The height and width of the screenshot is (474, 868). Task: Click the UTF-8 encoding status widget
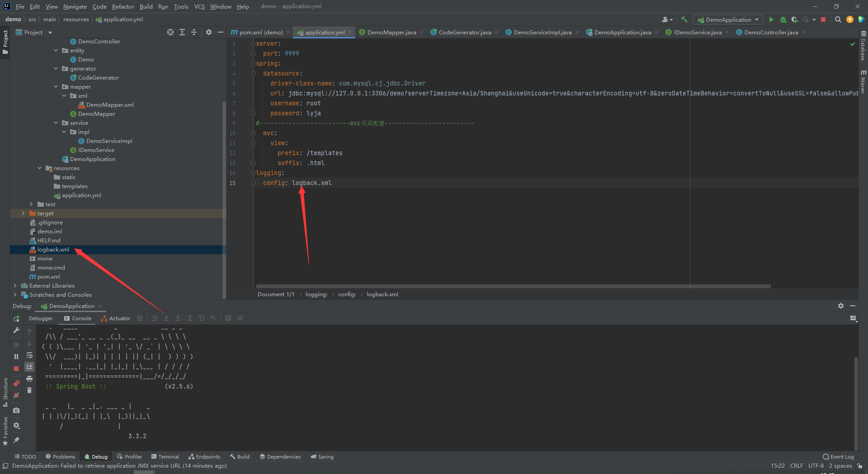click(816, 466)
